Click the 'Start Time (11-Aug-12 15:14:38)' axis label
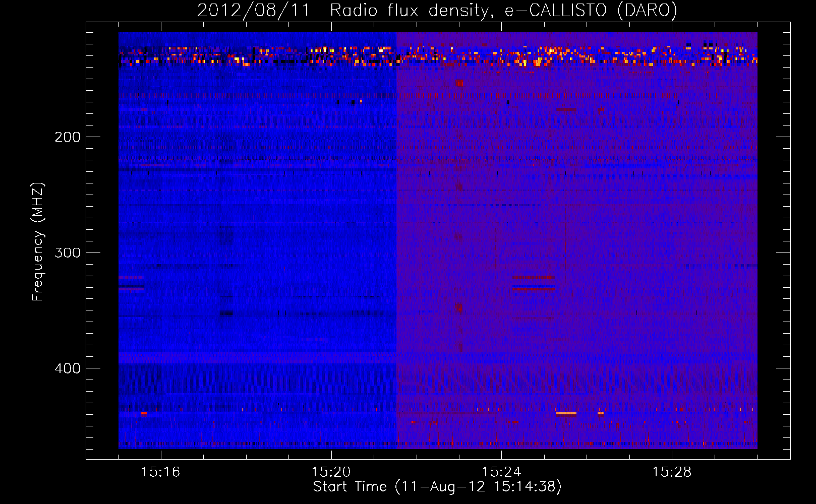Image resolution: width=816 pixels, height=504 pixels. (x=437, y=487)
